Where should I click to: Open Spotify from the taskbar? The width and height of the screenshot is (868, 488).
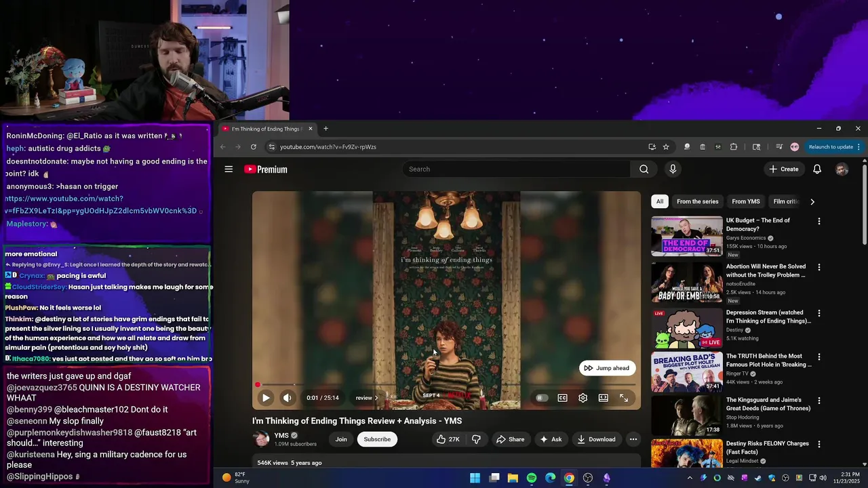click(x=532, y=478)
